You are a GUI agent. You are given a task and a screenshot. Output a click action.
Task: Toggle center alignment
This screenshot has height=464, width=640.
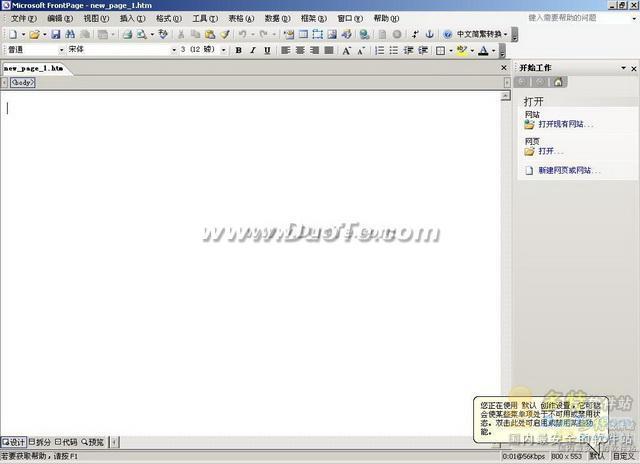click(x=300, y=50)
